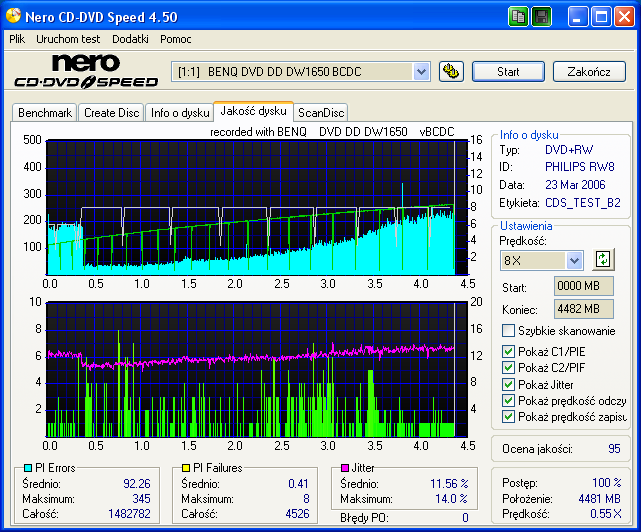Screen dimensions: 641x532
Task: Expand the BENQ DVD DD DW1650 drive dropdown
Action: (x=421, y=72)
